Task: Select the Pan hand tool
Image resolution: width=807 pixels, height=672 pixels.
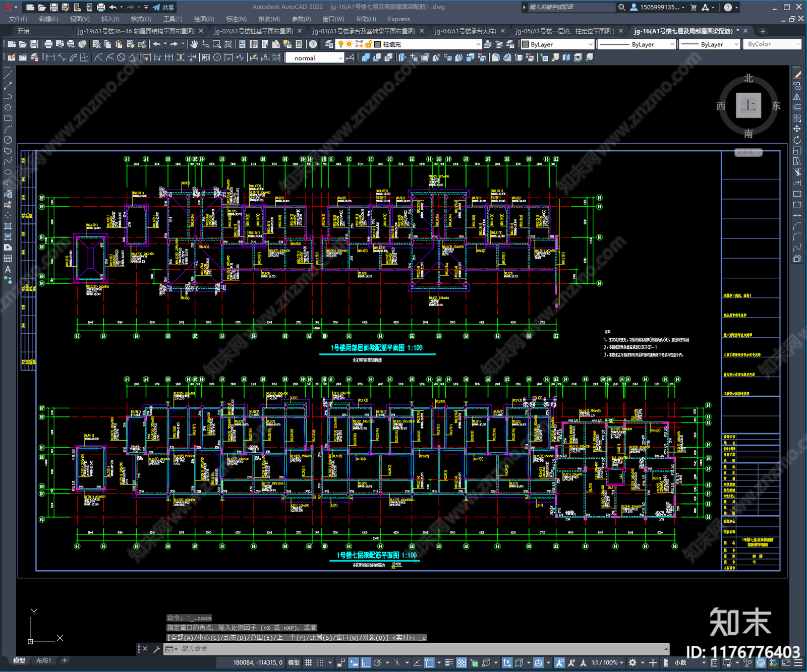Action: tap(194, 44)
